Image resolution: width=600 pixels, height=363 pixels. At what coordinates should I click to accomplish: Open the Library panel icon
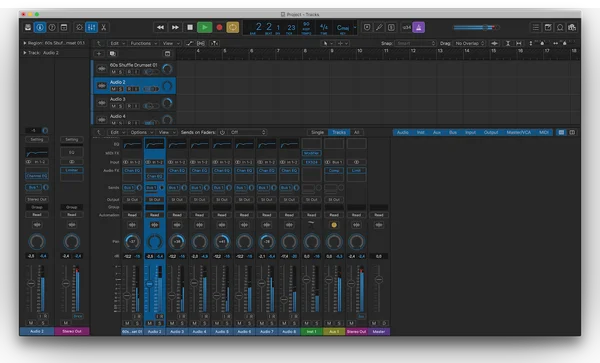[28, 28]
